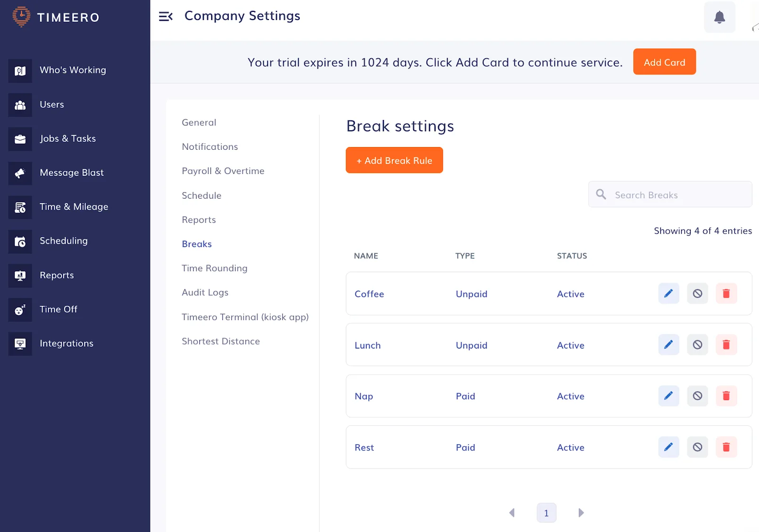759x532 pixels.
Task: Go to the previous page of breaks
Action: [x=512, y=513]
